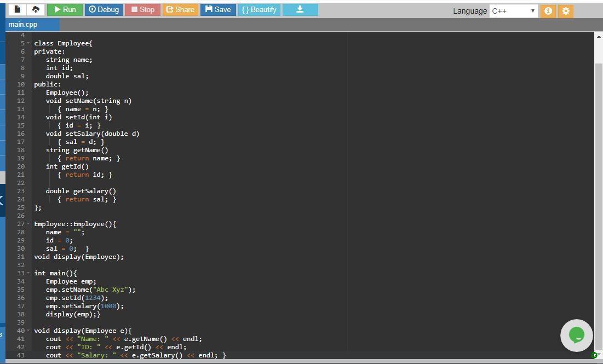603x364 pixels.
Task: Click line number 22 in the gutter
Action: coord(21,183)
